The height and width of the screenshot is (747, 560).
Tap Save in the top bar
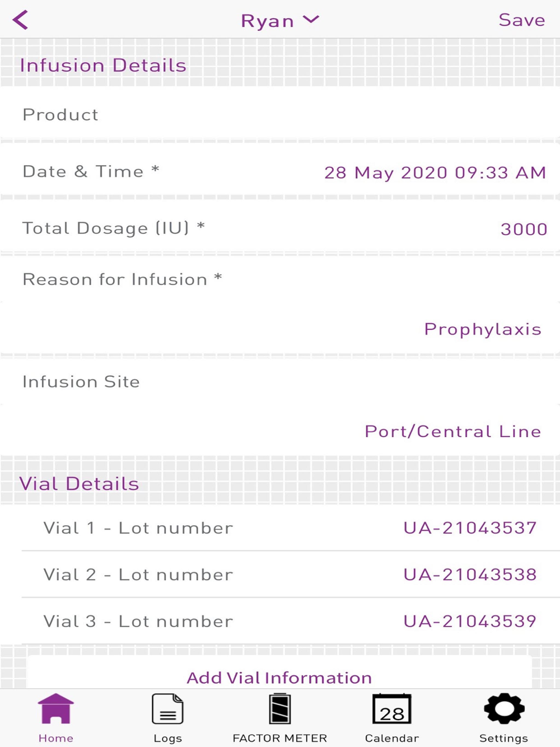pyautogui.click(x=521, y=20)
